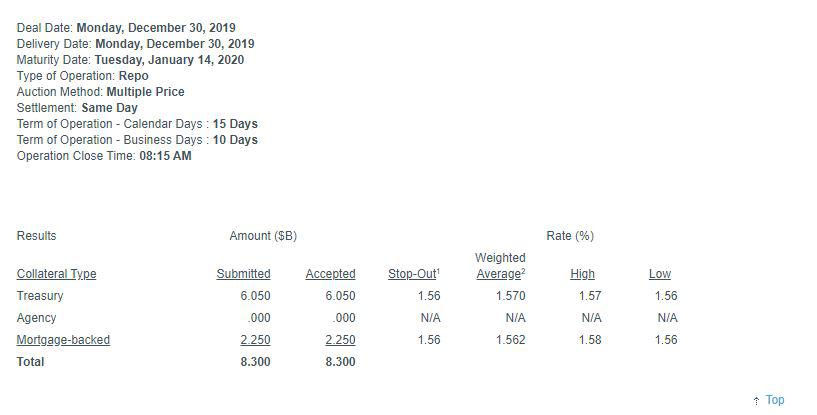Click the Treasury weighted average 1.570

tap(511, 296)
